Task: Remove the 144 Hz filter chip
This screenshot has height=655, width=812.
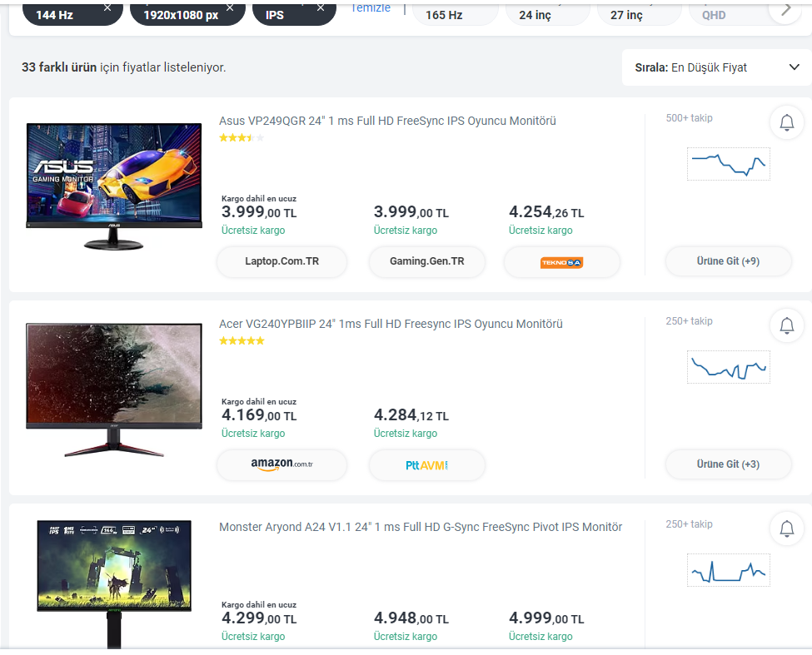Action: (107, 7)
